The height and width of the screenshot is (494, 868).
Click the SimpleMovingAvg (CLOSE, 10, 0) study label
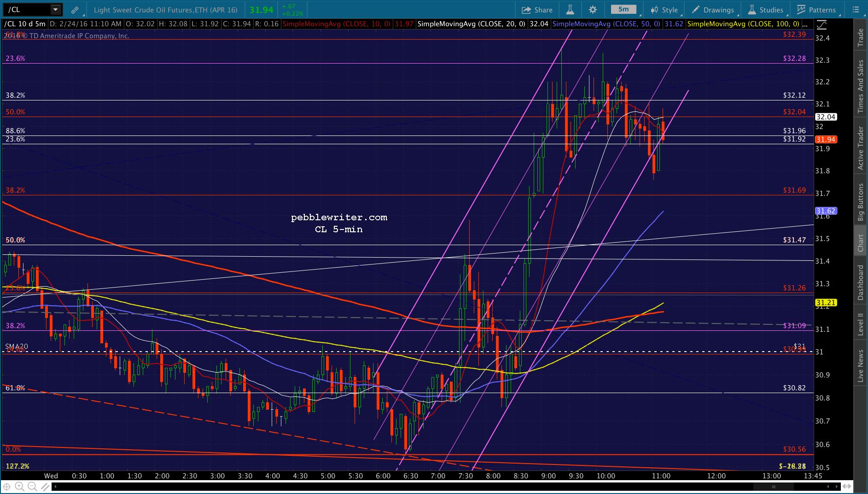click(x=337, y=24)
